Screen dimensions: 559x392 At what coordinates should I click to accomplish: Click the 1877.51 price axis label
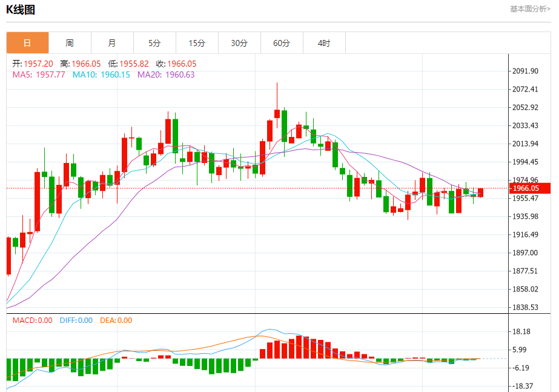coord(525,271)
